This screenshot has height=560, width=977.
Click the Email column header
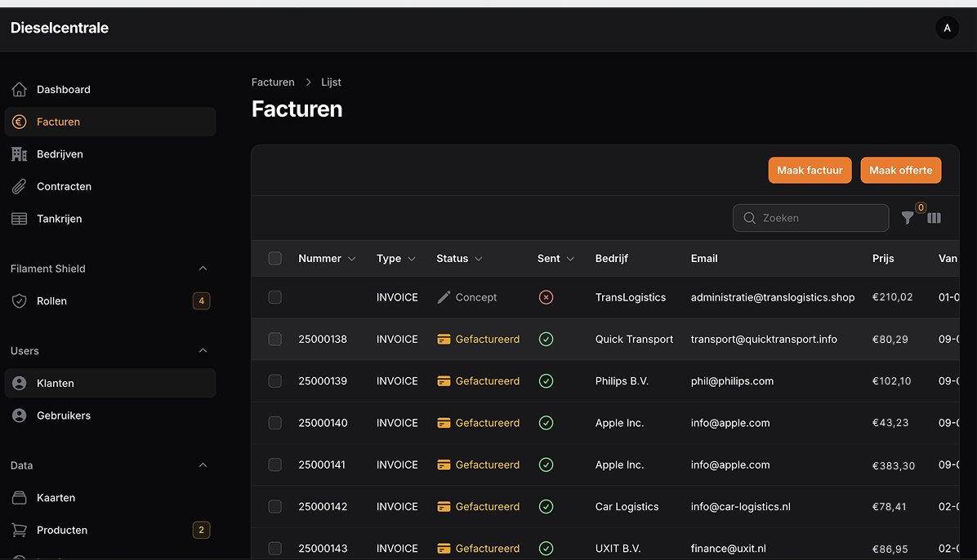pyautogui.click(x=704, y=259)
